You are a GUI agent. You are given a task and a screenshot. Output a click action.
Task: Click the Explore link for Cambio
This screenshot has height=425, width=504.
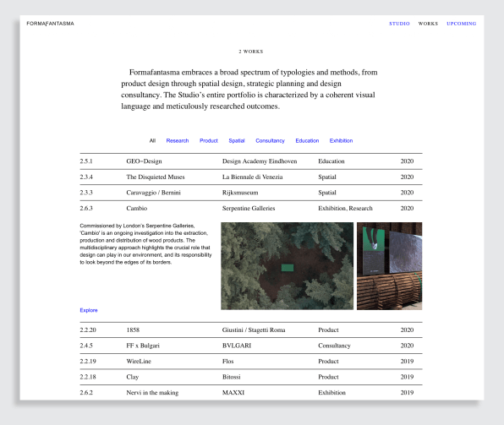(89, 310)
